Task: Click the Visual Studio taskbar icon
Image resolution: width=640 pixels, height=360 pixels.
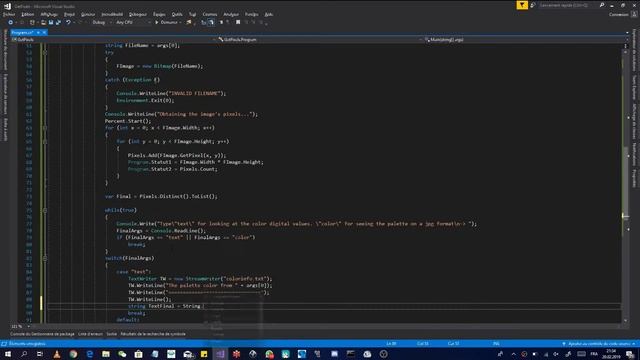Action: [220, 354]
